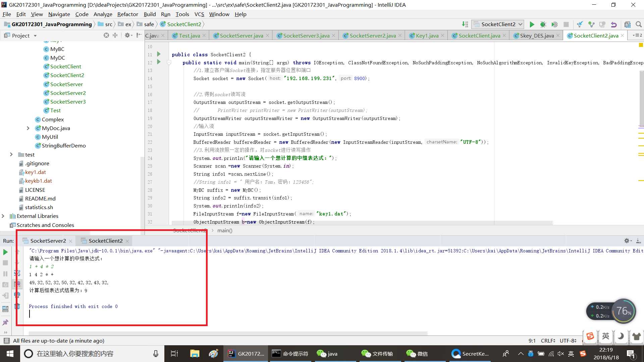The image size is (644, 362).
Task: Click the VCS update project icon
Action: click(580, 24)
